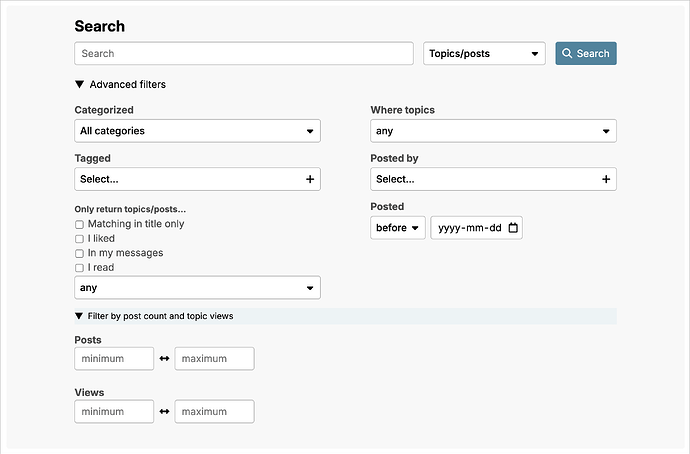Click the blue Search button
The image size is (690, 454).
[586, 53]
